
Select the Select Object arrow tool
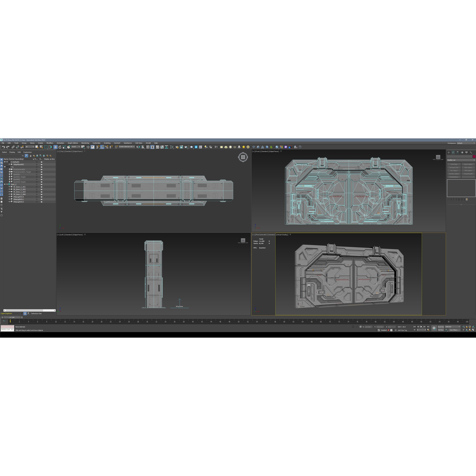[37, 147]
